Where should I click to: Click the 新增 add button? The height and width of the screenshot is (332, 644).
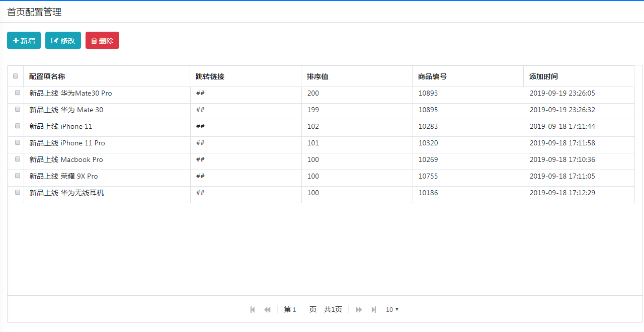[x=24, y=40]
